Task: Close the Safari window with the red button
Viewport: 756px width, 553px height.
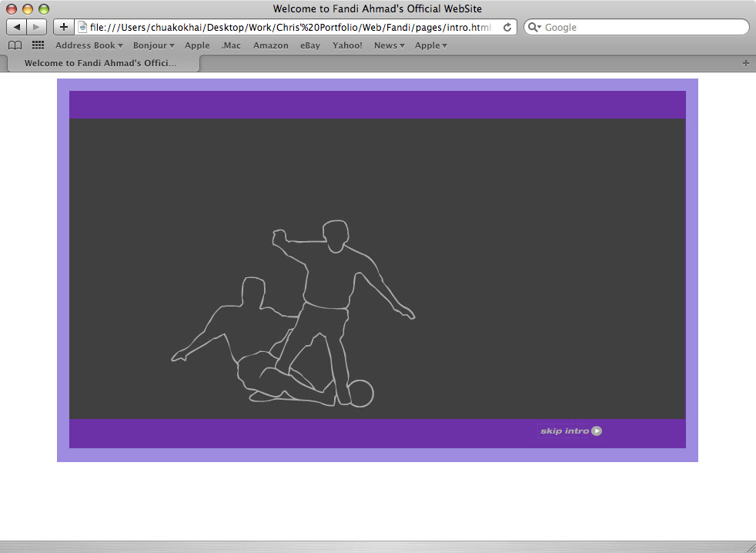Action: point(11,8)
